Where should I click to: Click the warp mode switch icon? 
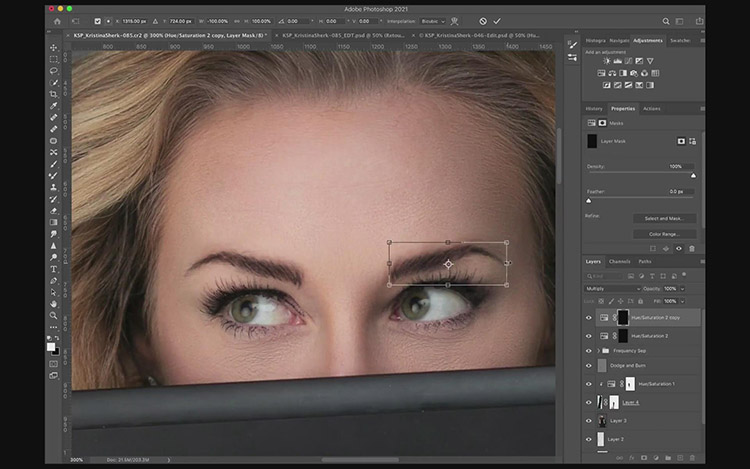454,20
